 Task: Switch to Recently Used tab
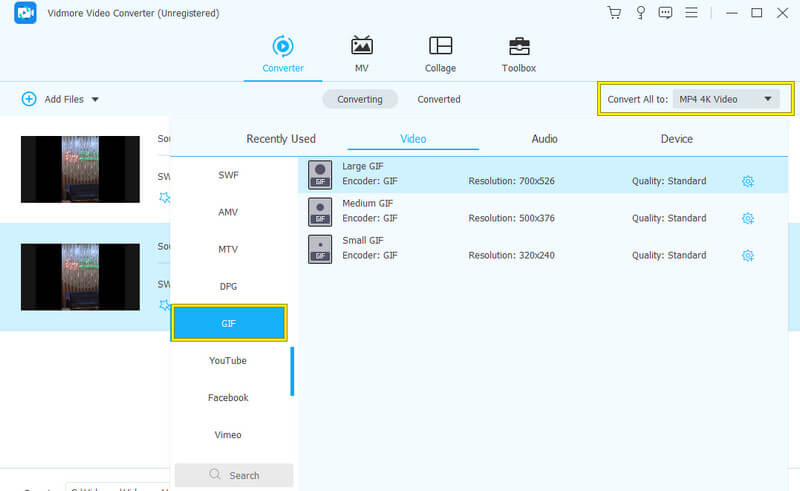[281, 139]
